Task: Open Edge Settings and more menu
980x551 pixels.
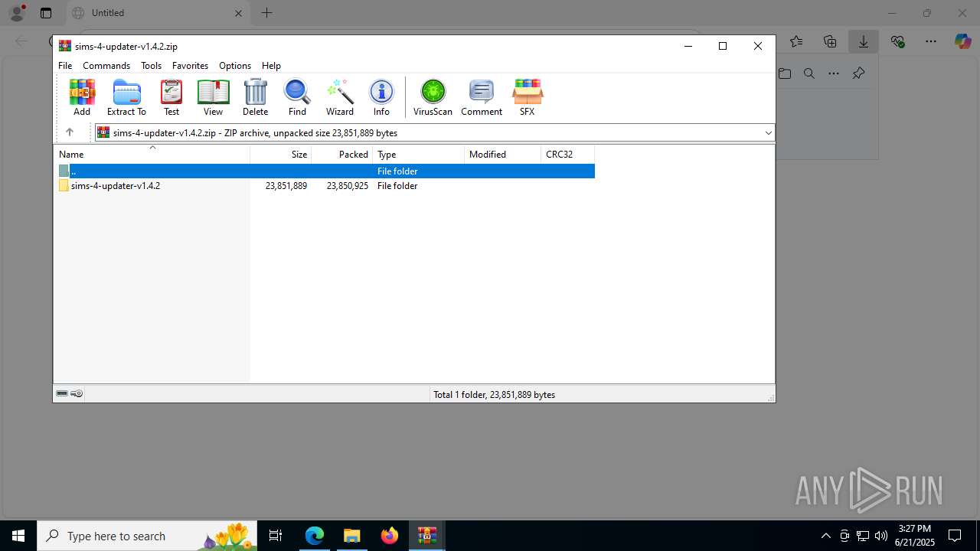Action: (x=931, y=41)
